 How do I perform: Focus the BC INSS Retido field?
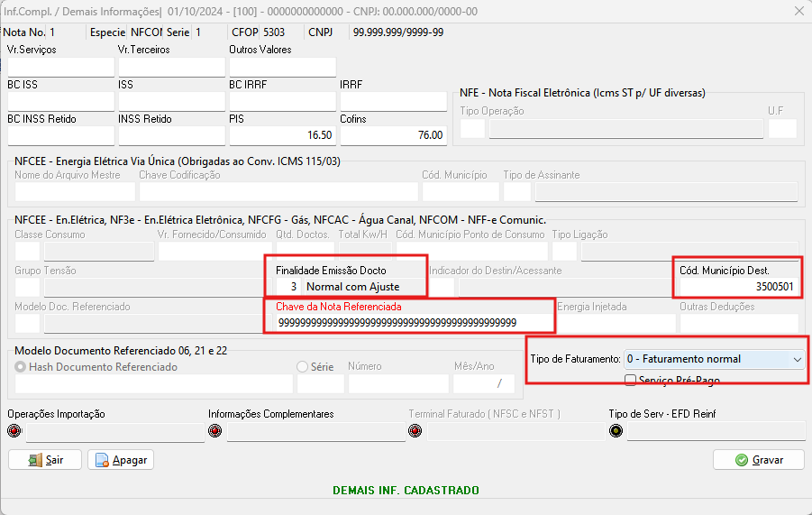coord(61,135)
